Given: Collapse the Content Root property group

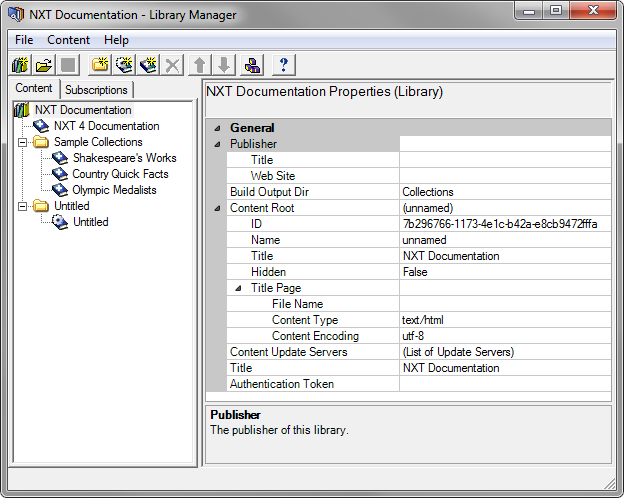Looking at the screenshot, I should coord(218,208).
